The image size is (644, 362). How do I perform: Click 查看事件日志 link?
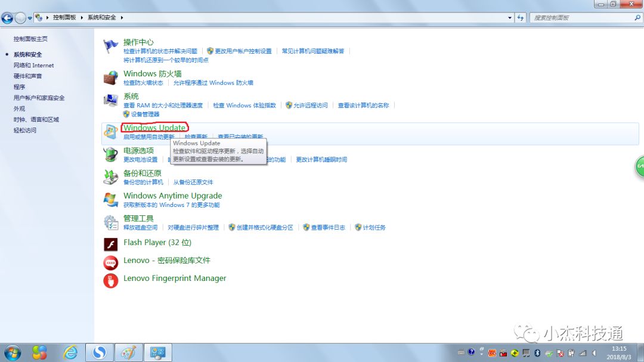(328, 228)
